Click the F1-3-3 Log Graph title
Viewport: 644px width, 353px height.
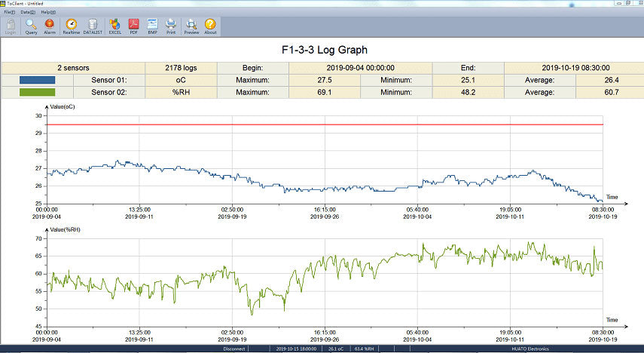[322, 51]
